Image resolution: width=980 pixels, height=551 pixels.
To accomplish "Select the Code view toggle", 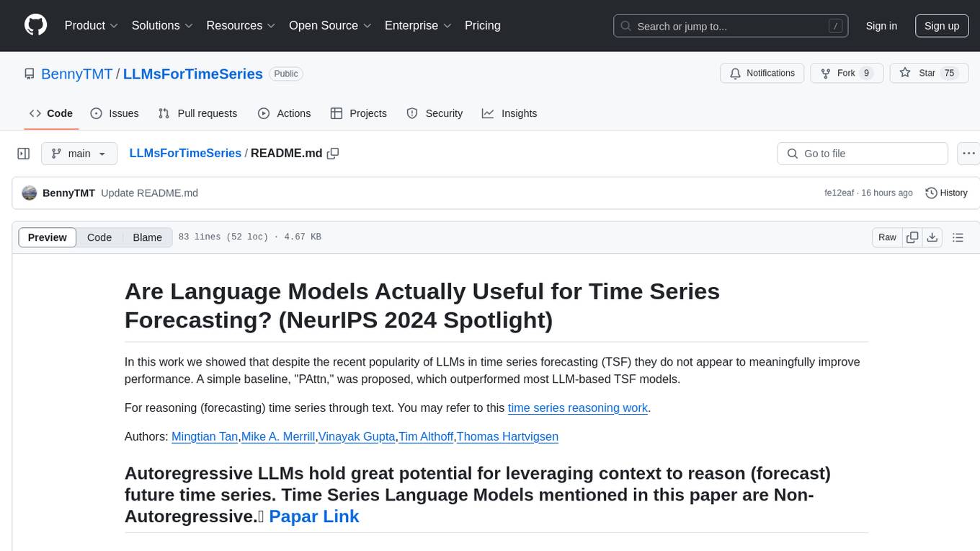I will (x=99, y=237).
